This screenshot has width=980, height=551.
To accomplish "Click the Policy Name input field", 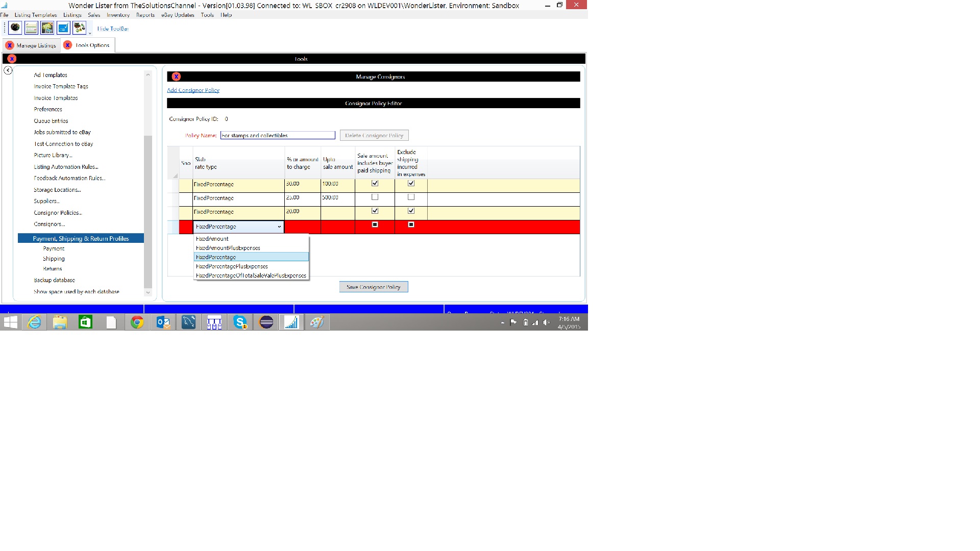I will click(x=278, y=135).
